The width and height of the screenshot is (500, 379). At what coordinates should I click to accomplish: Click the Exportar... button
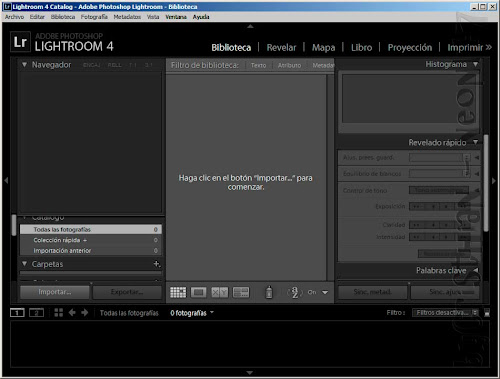127,292
